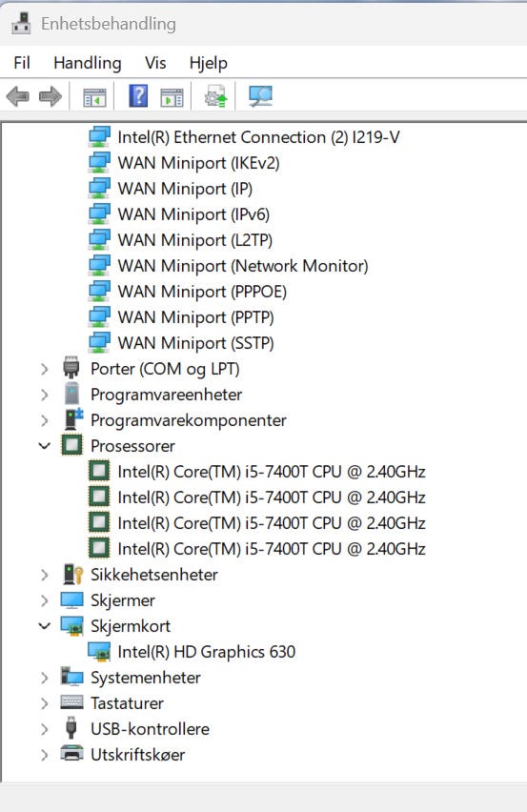Image resolution: width=527 pixels, height=812 pixels.
Task: Select the Utskriftskøer entry
Action: pyautogui.click(x=137, y=755)
